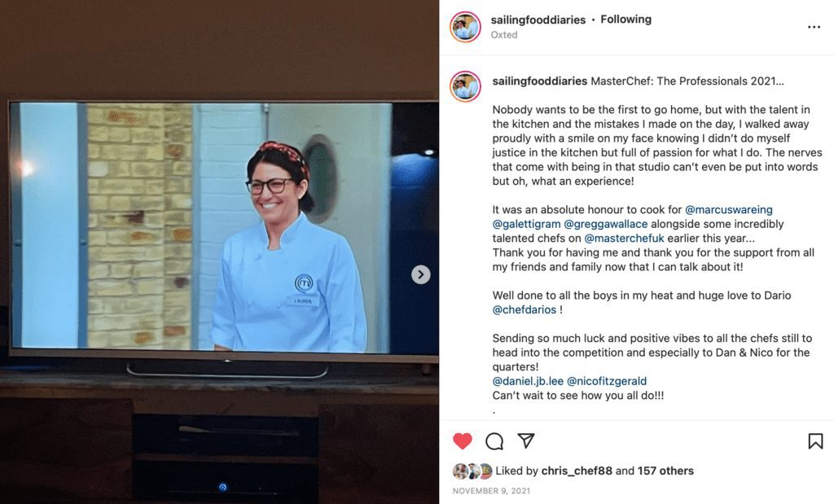Open the @daniel.jb.lee mention
The width and height of the screenshot is (834, 504).
528,381
